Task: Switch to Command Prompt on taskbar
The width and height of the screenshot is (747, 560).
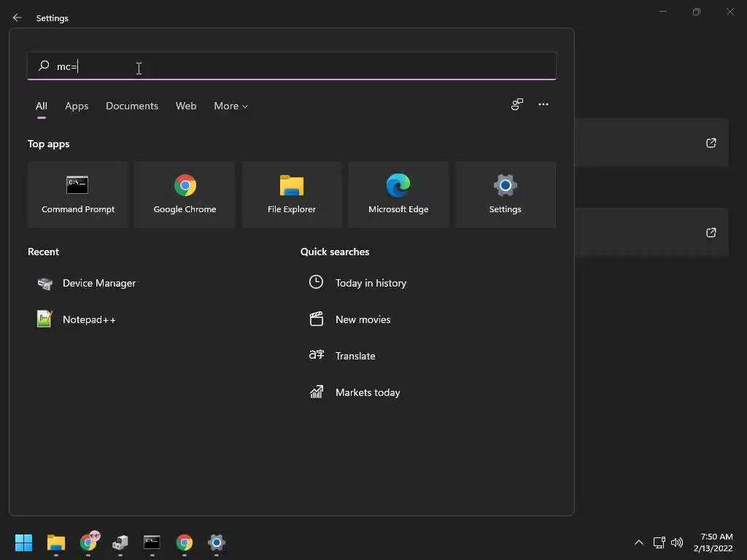Action: tap(152, 542)
